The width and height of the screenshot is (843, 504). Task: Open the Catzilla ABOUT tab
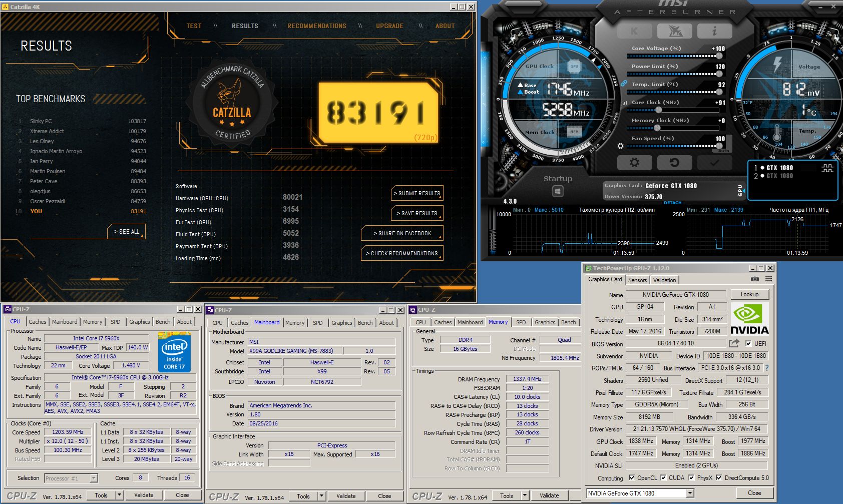coord(445,26)
